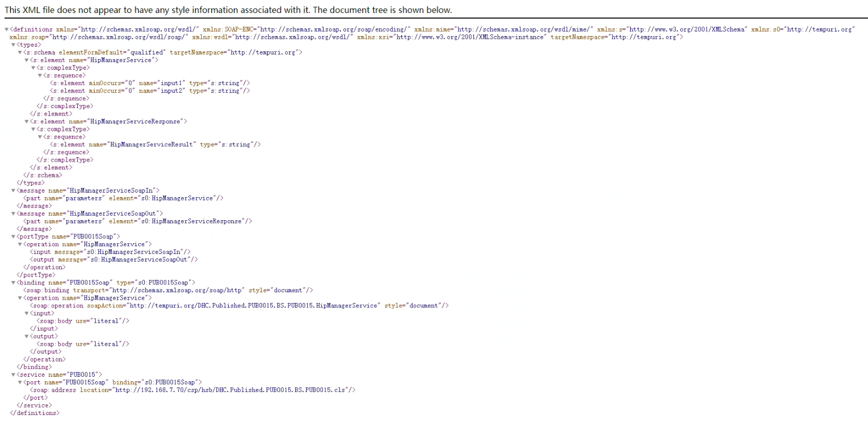The image size is (868, 428).
Task: Select the soap:address location URL
Action: (226, 390)
